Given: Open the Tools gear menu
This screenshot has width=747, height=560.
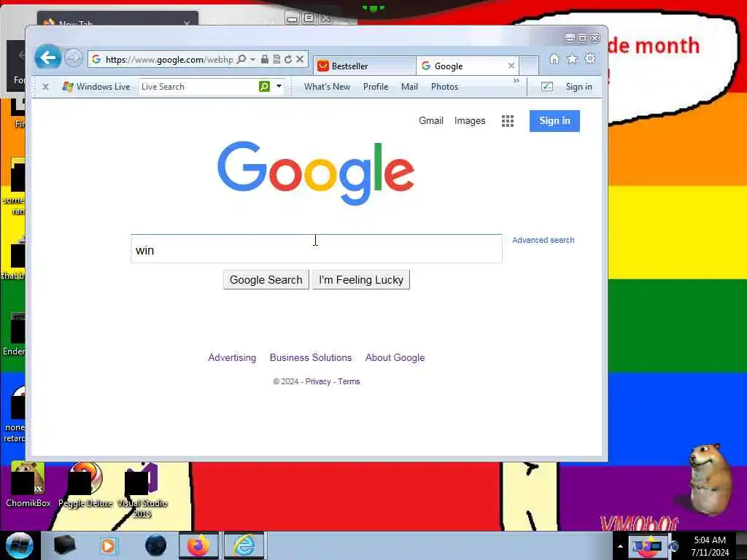Looking at the screenshot, I should (590, 58).
